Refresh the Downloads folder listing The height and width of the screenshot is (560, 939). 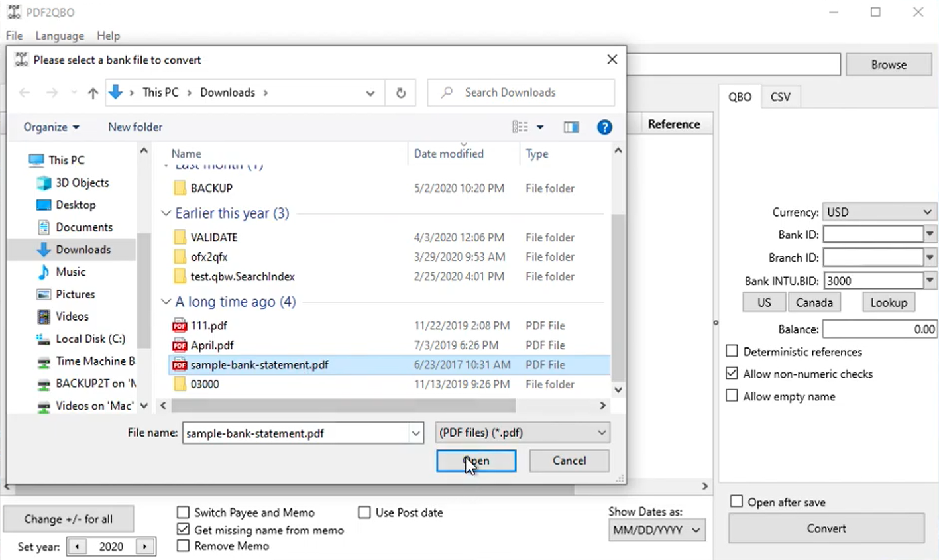pyautogui.click(x=401, y=93)
